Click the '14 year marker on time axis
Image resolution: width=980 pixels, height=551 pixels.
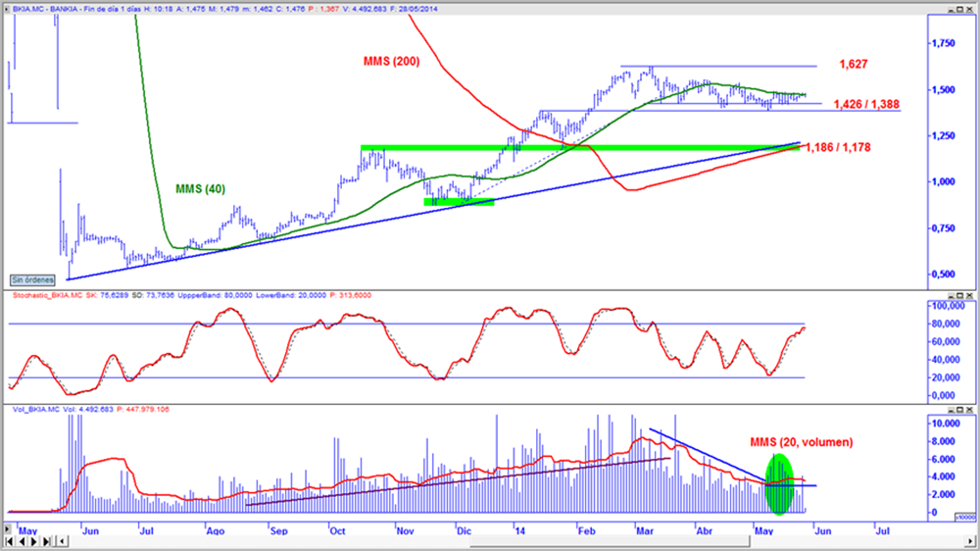coord(520,531)
